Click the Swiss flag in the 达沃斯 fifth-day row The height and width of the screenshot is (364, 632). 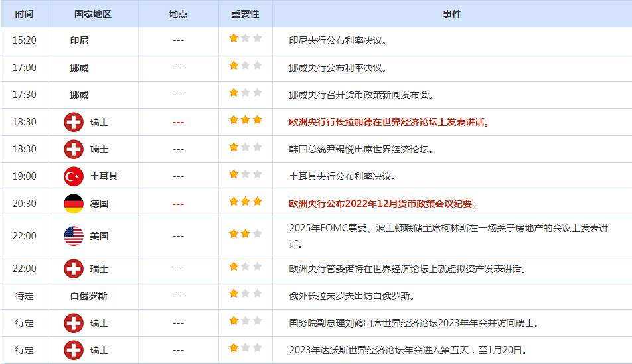[x=74, y=350]
